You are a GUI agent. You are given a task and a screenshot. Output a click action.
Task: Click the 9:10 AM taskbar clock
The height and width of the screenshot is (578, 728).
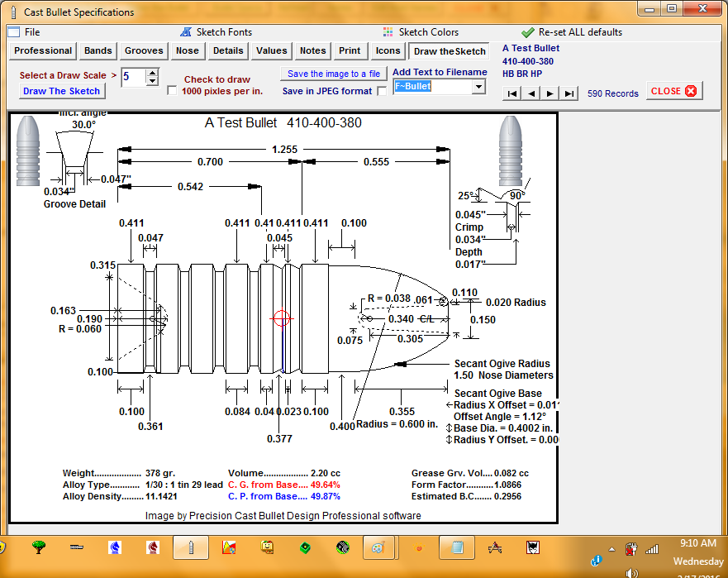pyautogui.click(x=698, y=542)
